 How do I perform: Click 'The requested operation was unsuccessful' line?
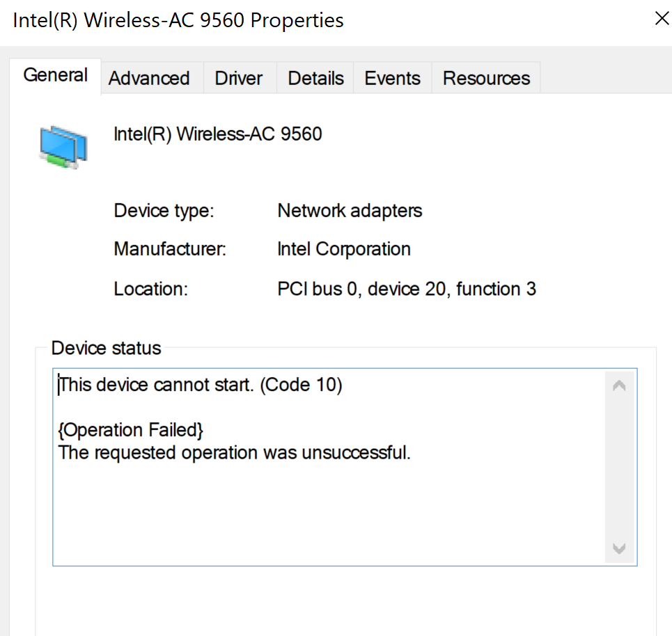coord(235,453)
